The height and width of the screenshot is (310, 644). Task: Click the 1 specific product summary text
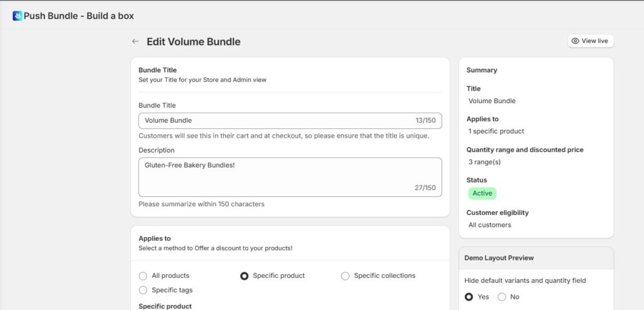[x=496, y=131]
